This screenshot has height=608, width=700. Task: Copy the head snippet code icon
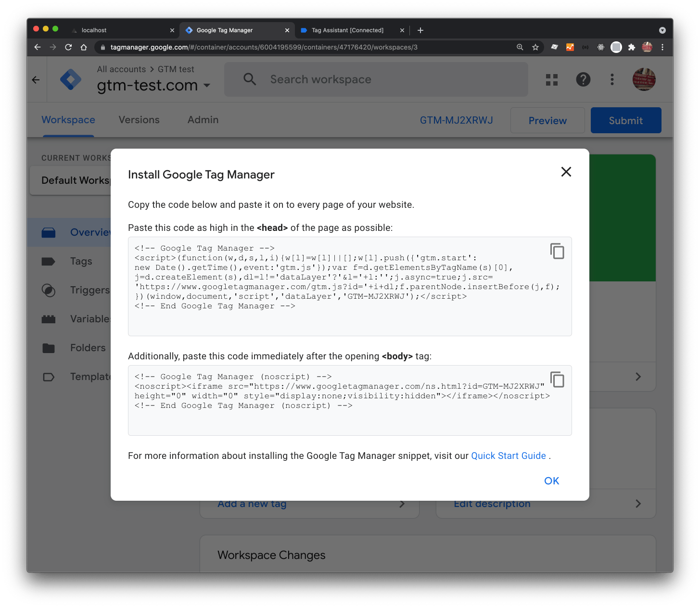(x=557, y=251)
